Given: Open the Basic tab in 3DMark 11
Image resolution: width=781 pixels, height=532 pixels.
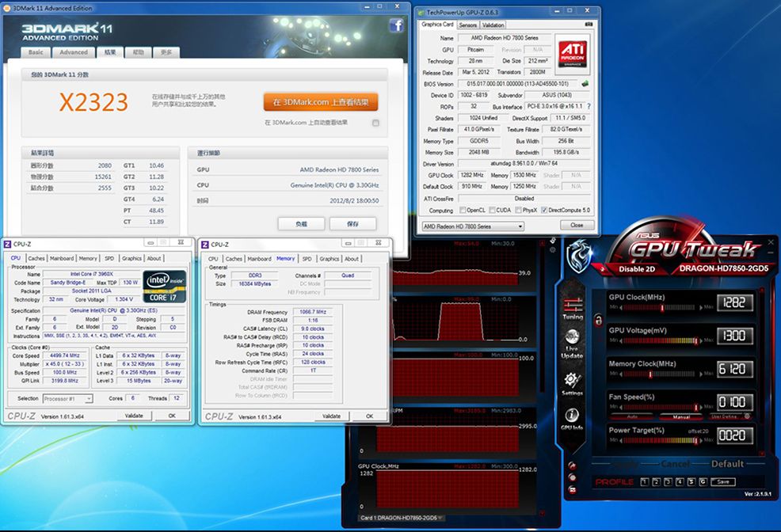Looking at the screenshot, I should tap(36, 52).
